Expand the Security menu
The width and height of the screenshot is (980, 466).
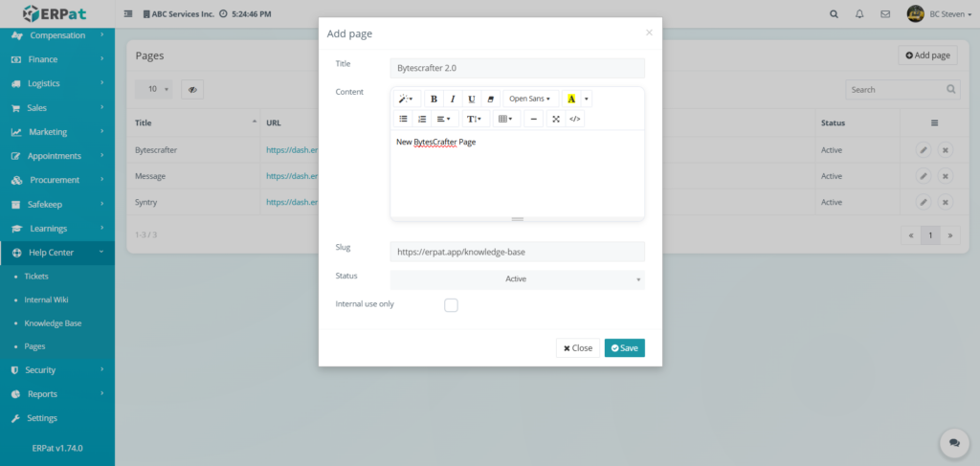[57, 369]
